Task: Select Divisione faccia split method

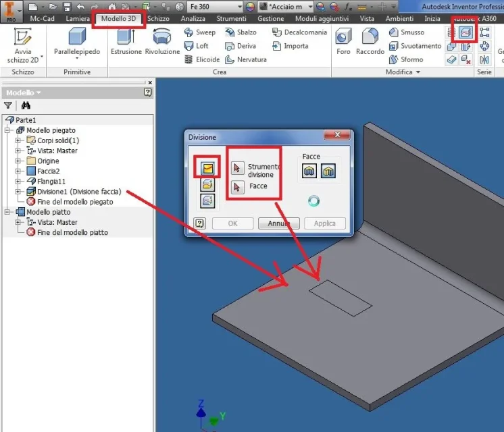Action: point(207,168)
